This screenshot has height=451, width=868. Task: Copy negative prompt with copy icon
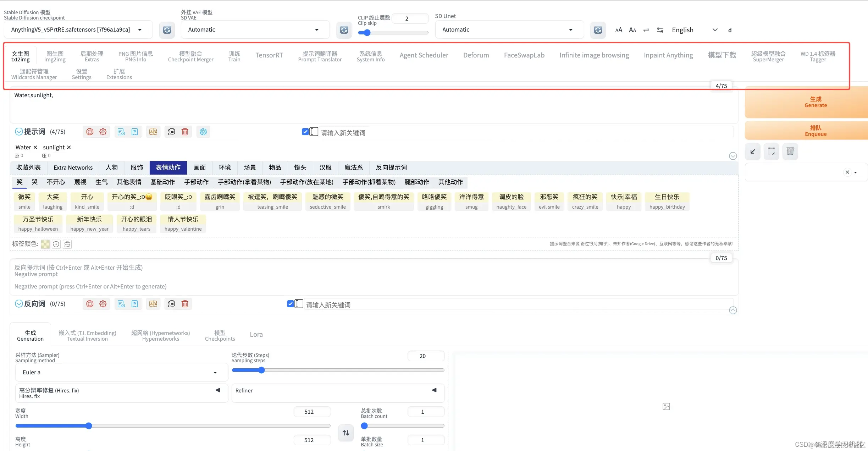[x=171, y=304]
